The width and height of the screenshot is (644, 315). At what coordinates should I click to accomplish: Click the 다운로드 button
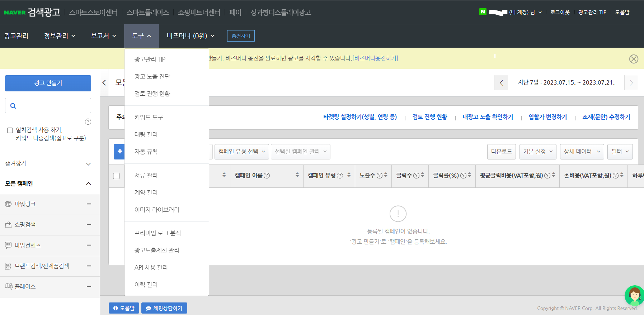coord(502,152)
